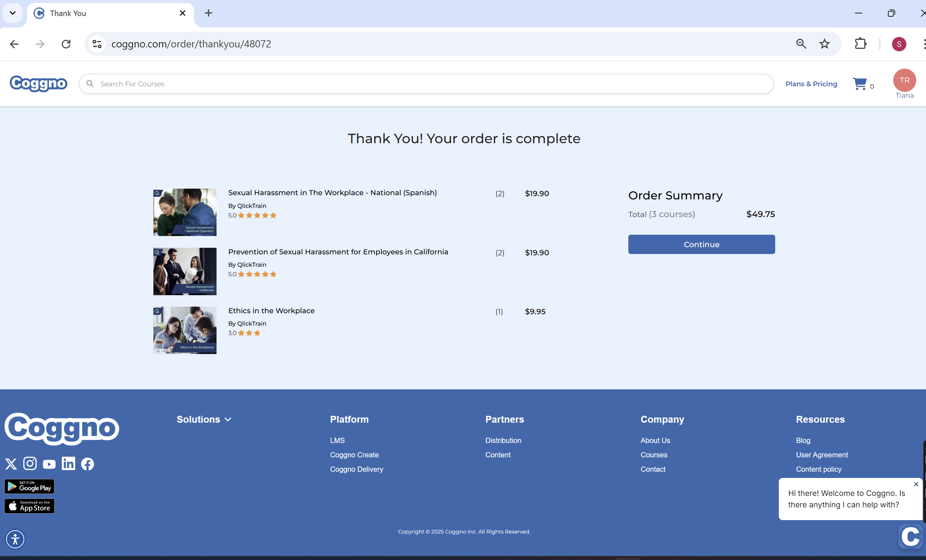Open Distribution partners link
Screen dimensions: 926x560
coord(503,440)
